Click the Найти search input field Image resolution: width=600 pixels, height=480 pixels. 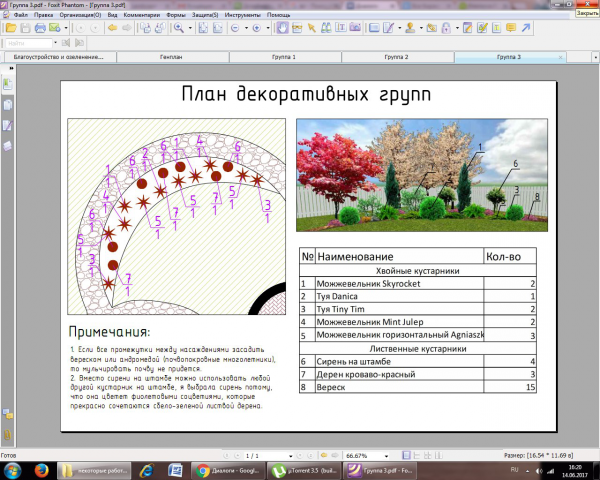29,43
